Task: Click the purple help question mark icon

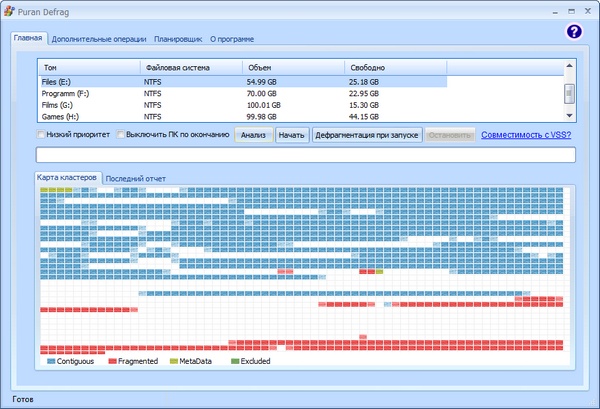Action: tap(574, 32)
